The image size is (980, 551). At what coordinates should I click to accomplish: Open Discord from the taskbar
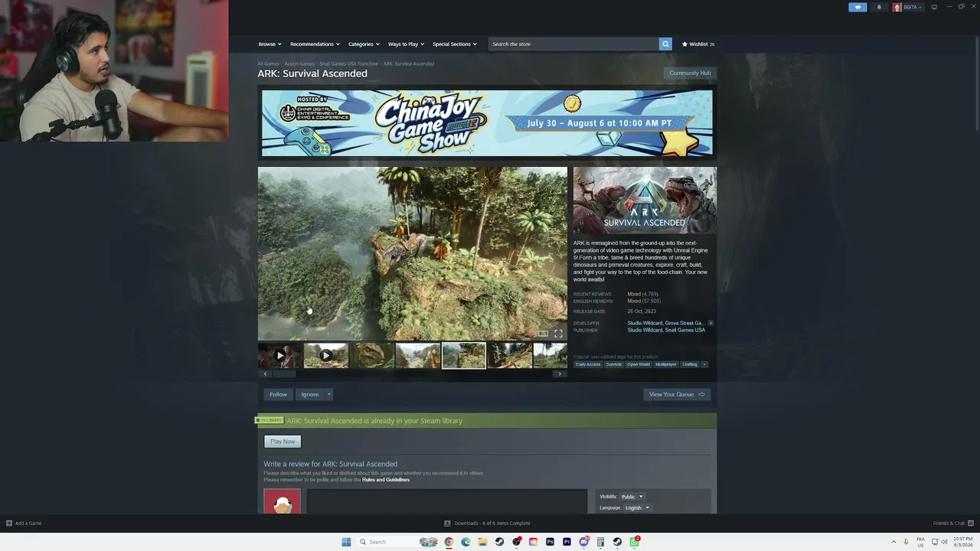point(584,542)
